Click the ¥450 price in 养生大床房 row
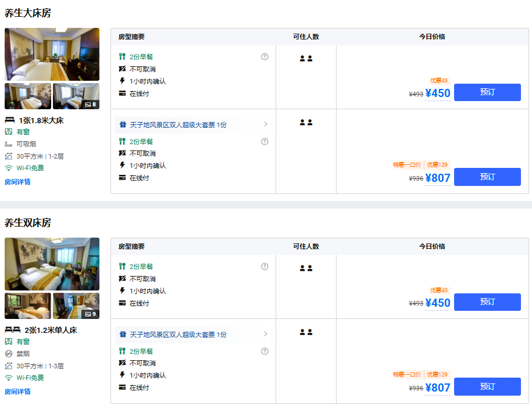Viewport: 532px width, 409px height. (x=437, y=94)
